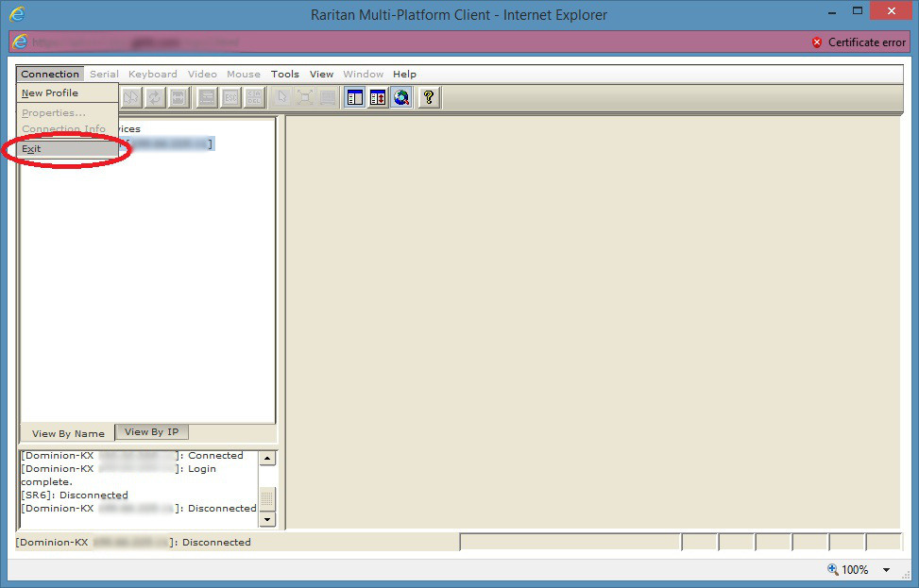Switch to the View By Name tab

(68, 433)
